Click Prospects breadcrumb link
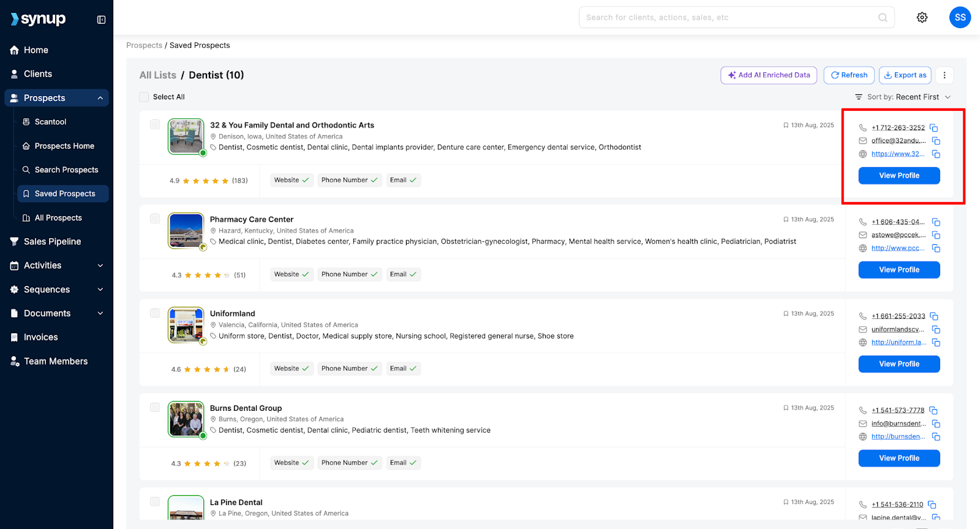The image size is (980, 529). pos(145,45)
